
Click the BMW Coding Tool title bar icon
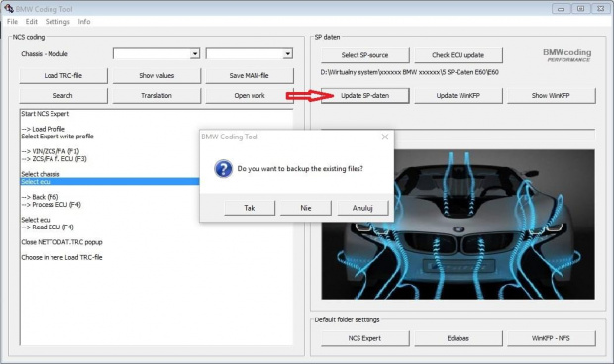[x=9, y=8]
